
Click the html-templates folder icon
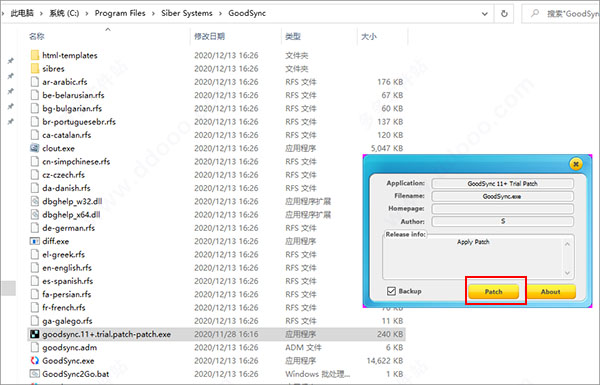[34, 55]
